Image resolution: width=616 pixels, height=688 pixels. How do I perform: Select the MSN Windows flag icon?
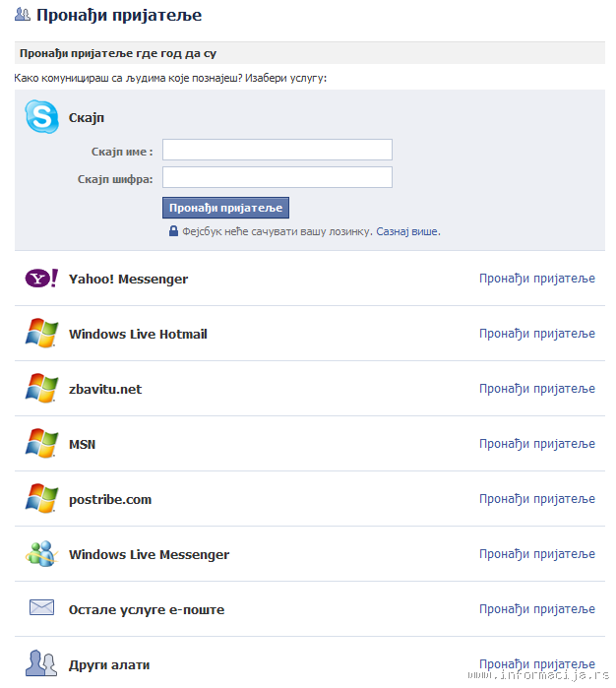(41, 443)
